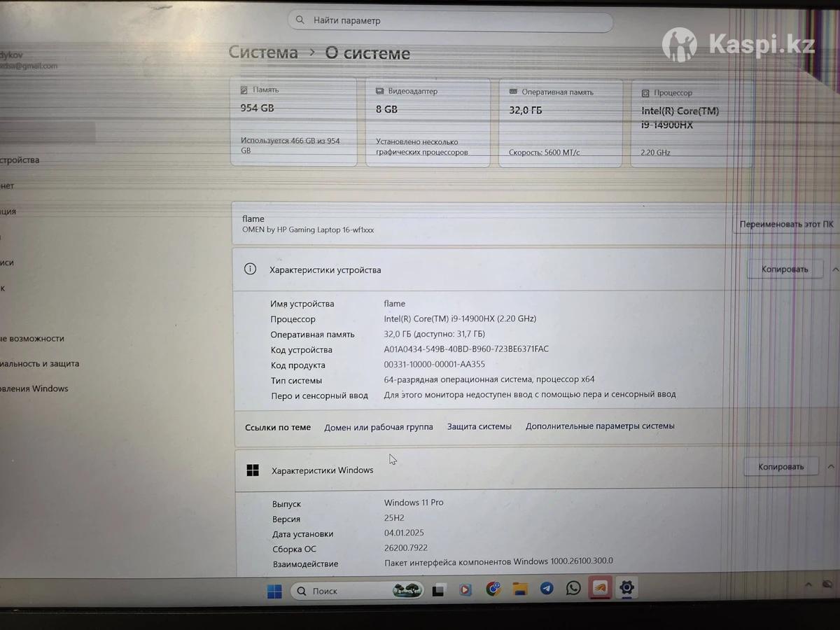
Task: Show hidden system tray icons
Action: pyautogui.click(x=809, y=584)
